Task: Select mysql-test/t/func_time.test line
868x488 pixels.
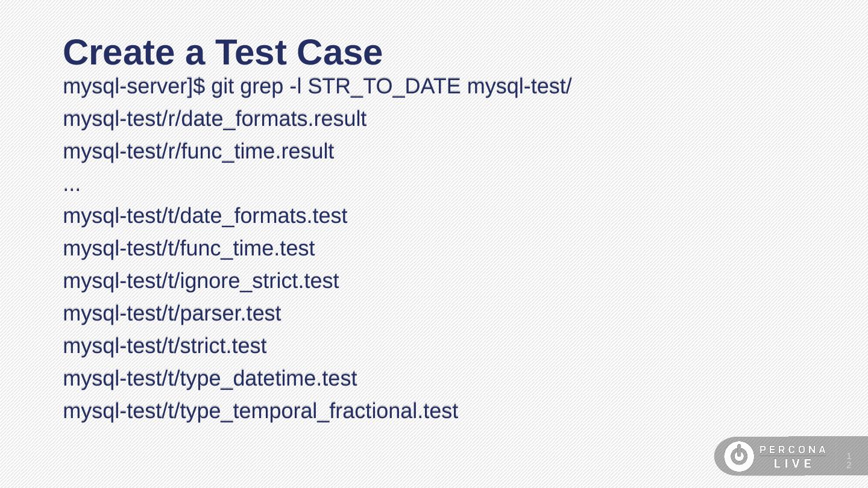Action: tap(189, 249)
